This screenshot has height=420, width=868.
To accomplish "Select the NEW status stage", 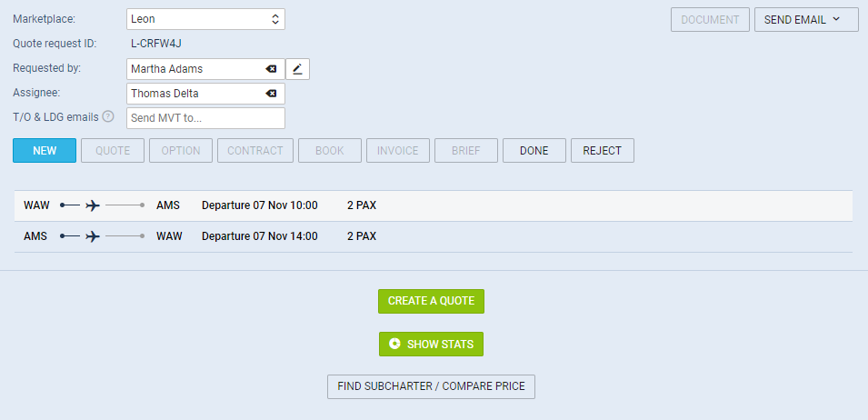I will 45,151.
